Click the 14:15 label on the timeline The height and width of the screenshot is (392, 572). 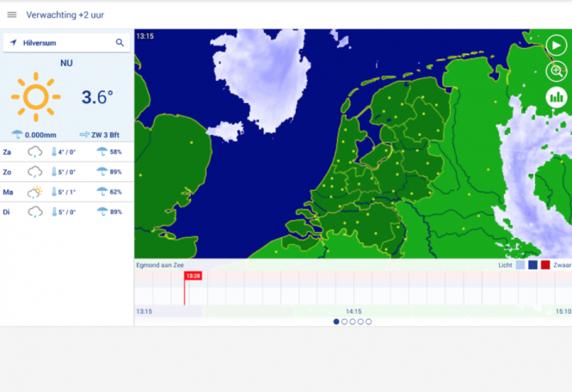click(354, 311)
